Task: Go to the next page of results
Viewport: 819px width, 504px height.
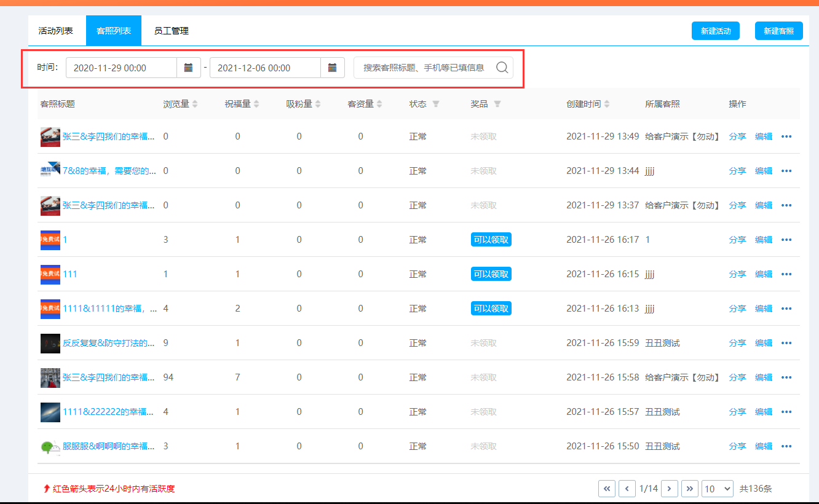Action: pos(669,489)
